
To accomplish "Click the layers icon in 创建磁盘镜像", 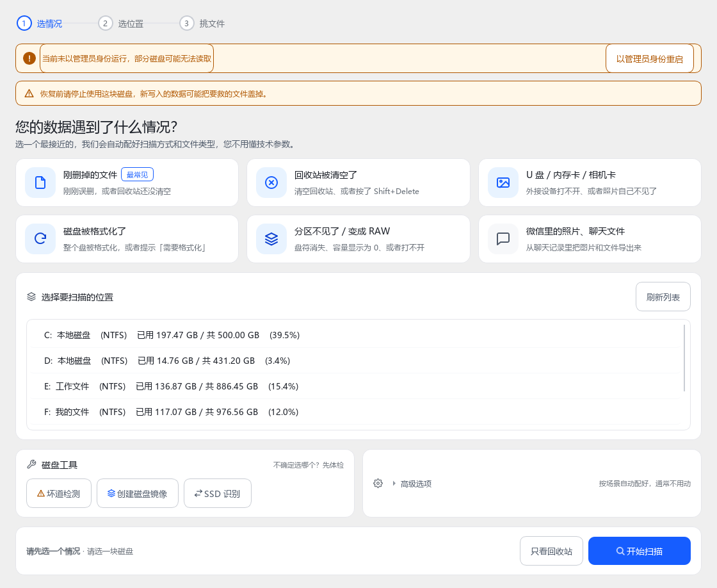I will click(111, 493).
